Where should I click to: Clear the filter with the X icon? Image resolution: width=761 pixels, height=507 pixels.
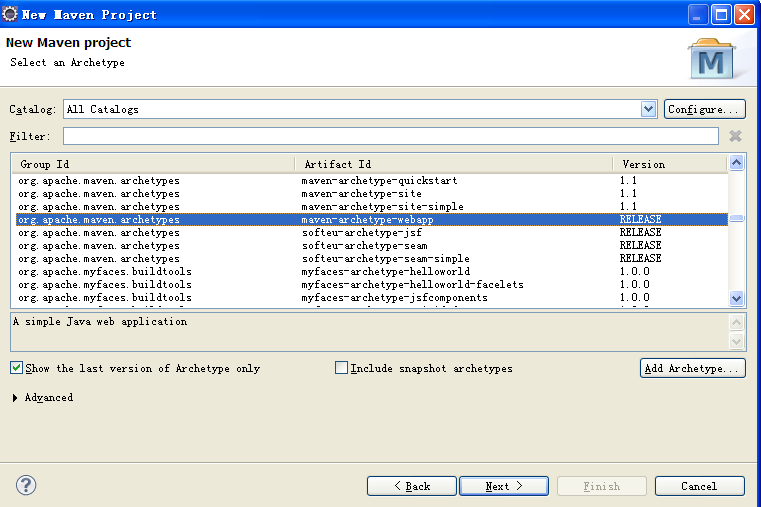(x=735, y=136)
